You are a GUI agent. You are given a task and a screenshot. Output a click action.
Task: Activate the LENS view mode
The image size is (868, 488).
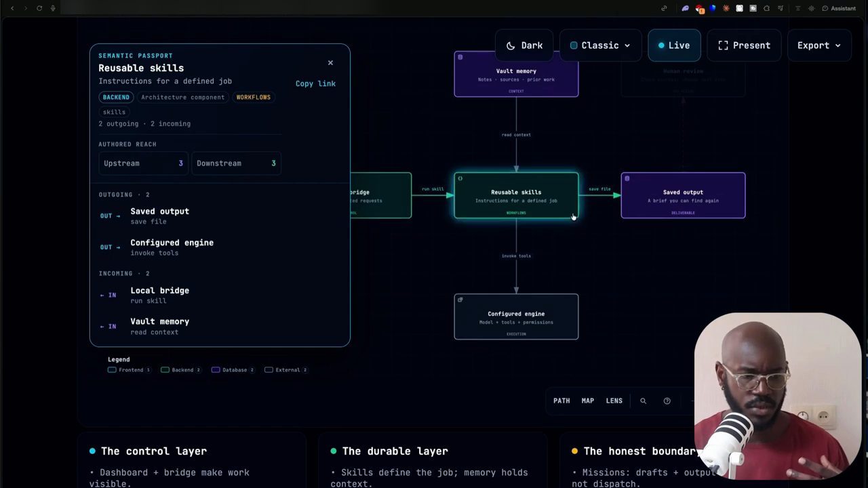click(614, 401)
